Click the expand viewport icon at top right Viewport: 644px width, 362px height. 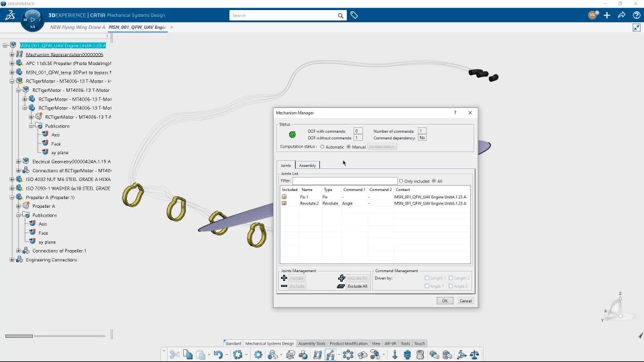point(637,27)
